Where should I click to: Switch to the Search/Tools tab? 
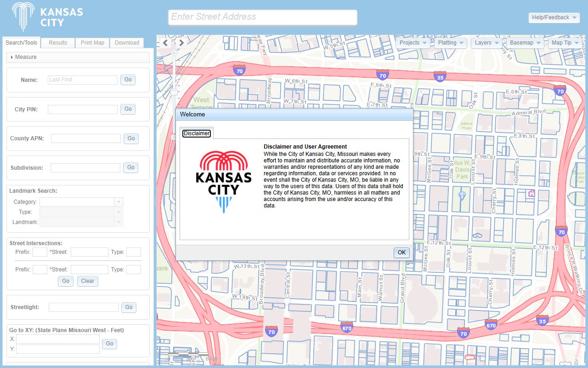click(21, 43)
